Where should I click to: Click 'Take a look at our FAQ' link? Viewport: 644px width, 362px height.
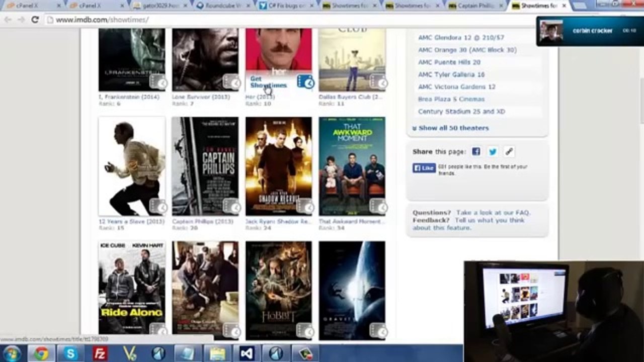(x=493, y=213)
